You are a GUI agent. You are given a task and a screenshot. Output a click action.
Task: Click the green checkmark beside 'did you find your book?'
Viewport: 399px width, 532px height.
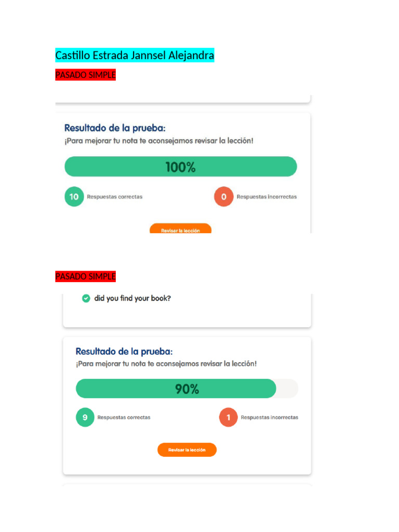pyautogui.click(x=86, y=298)
